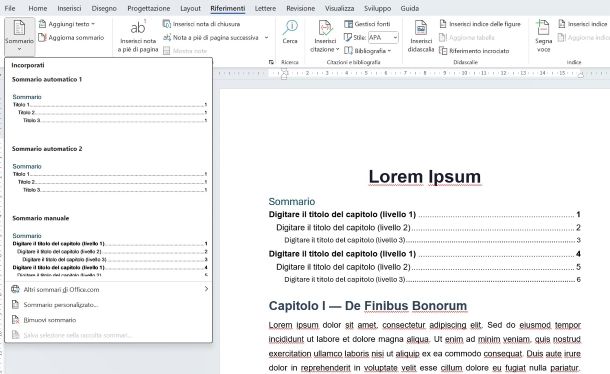Click the Capitolo I — De Finibus Bonorum heading

pyautogui.click(x=368, y=306)
